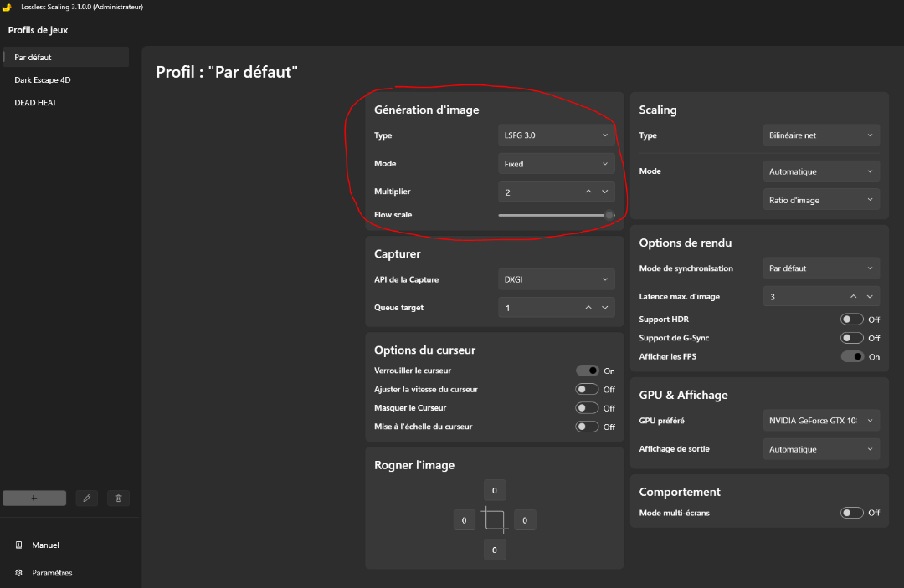Decrease Queue target with the down arrow
Screen dimensions: 904x588
605,308
